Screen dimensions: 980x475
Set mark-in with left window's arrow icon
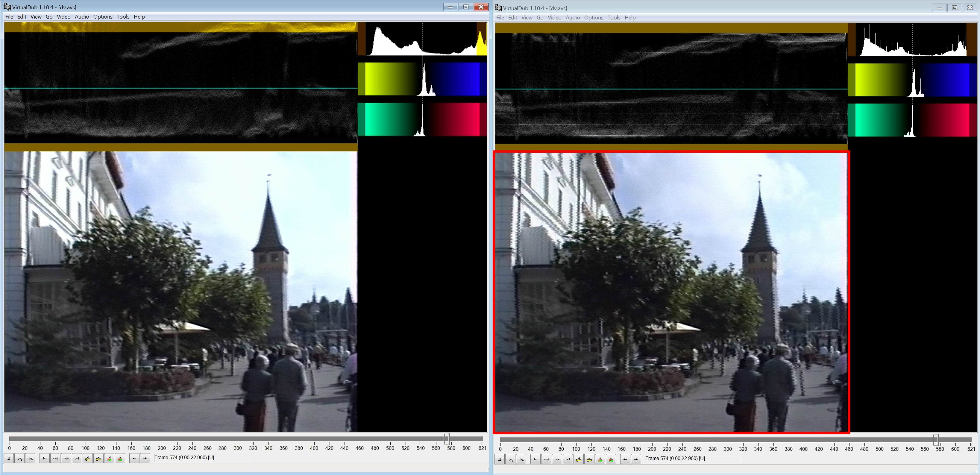[x=134, y=459]
